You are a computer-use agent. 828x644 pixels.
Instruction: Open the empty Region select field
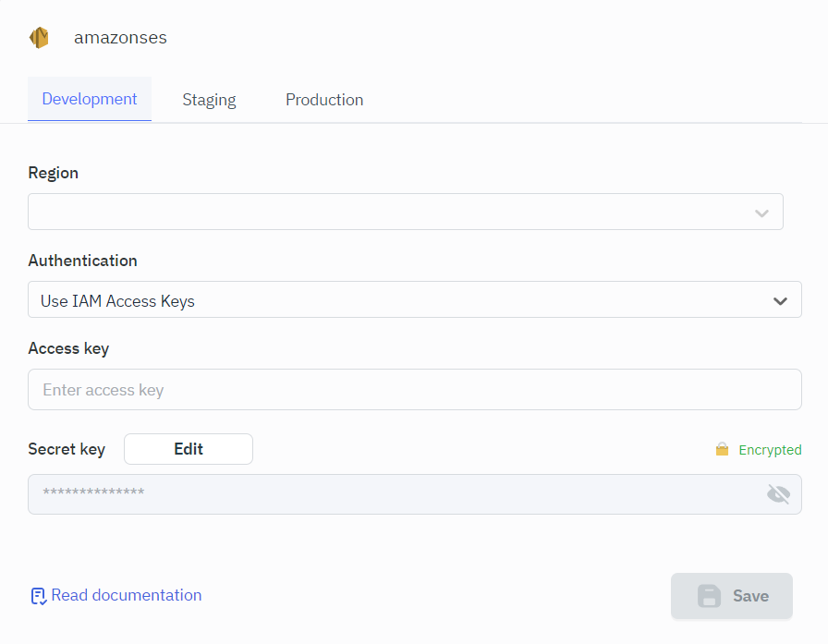pos(388,212)
